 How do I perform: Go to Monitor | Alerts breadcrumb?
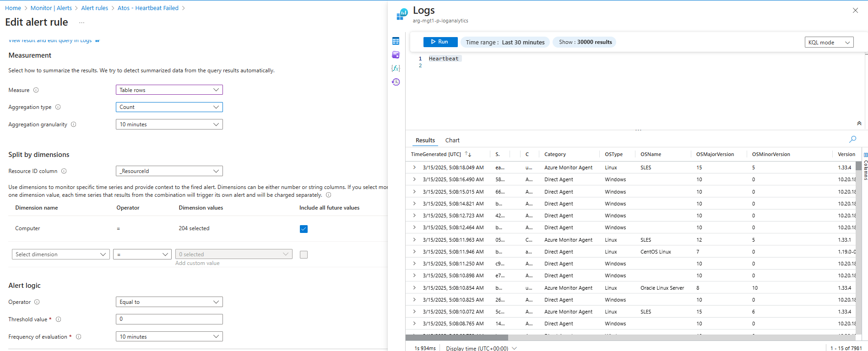51,8
